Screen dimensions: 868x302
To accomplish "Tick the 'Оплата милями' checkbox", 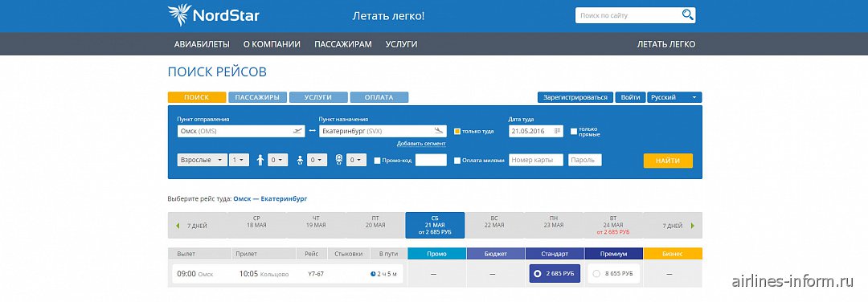I will [457, 161].
